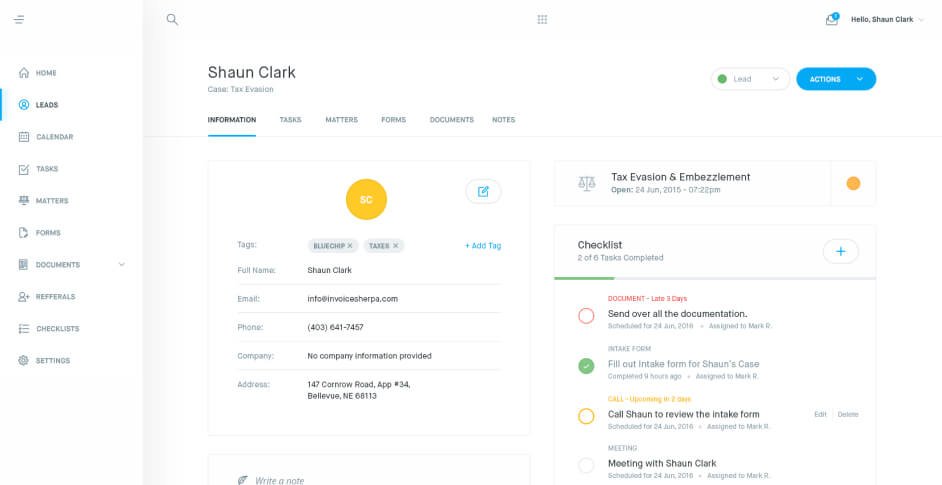The height and width of the screenshot is (485, 942).
Task: Click the edit profile pencil icon
Action: coord(483,191)
